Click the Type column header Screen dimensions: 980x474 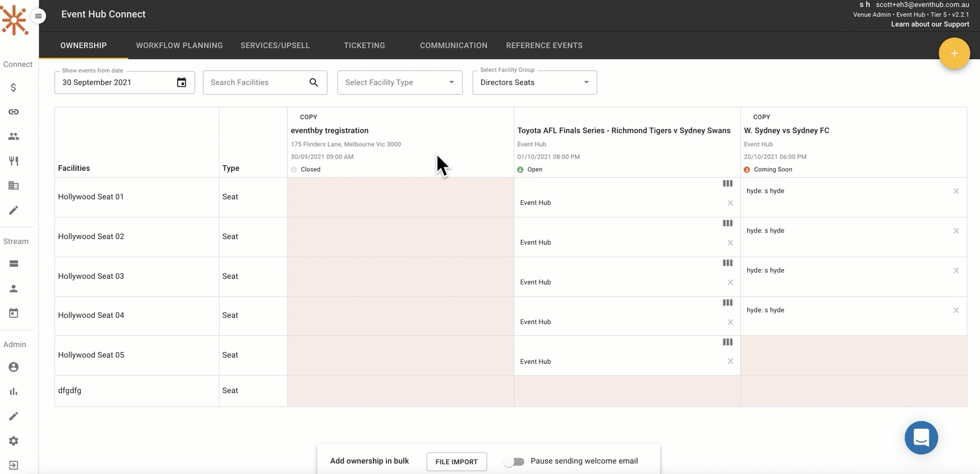pyautogui.click(x=231, y=168)
